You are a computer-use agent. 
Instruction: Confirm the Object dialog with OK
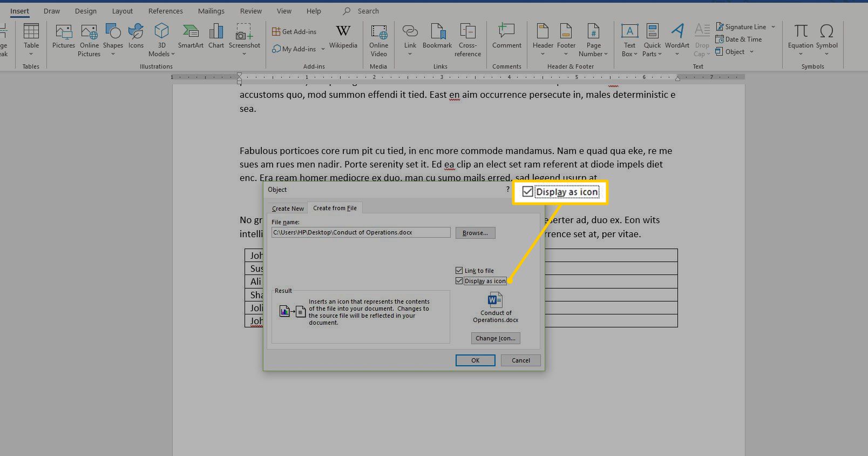pyautogui.click(x=475, y=360)
